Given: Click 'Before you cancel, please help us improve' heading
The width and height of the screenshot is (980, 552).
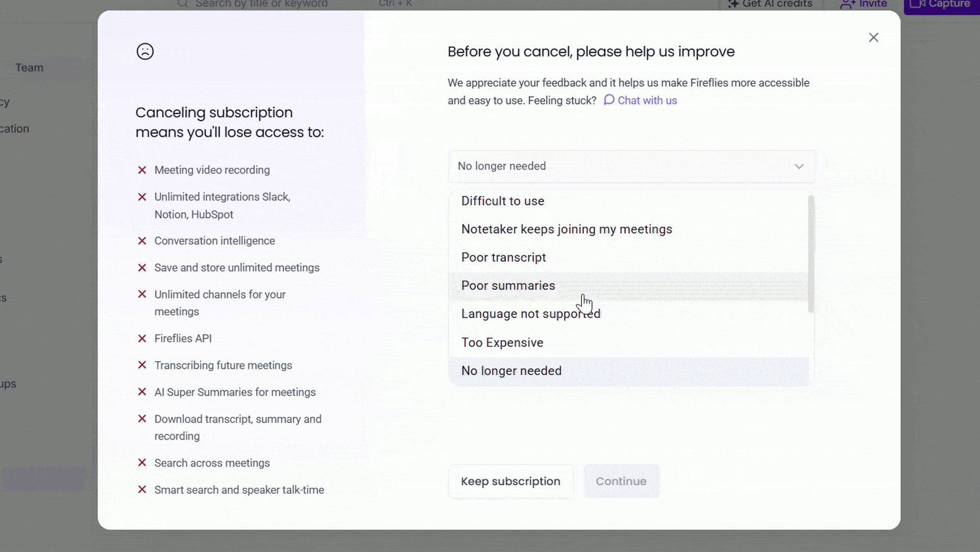Looking at the screenshot, I should coord(591,52).
